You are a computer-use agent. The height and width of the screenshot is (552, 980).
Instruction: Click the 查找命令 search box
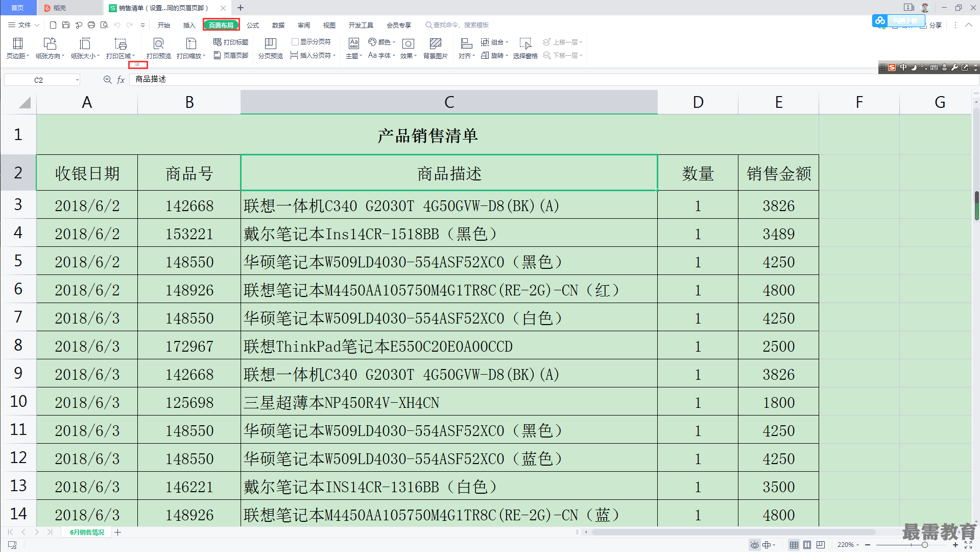pyautogui.click(x=457, y=25)
